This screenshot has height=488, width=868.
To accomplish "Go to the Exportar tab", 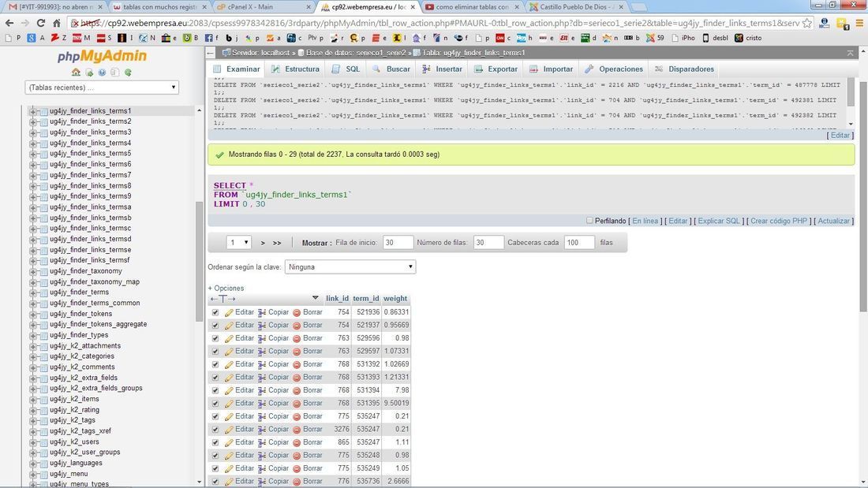I will coord(496,69).
